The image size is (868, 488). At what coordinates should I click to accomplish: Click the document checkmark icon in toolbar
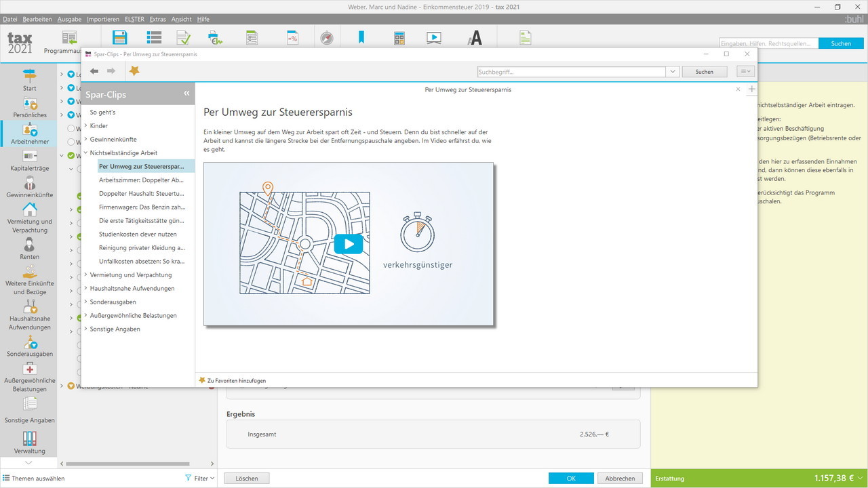pyautogui.click(x=184, y=38)
